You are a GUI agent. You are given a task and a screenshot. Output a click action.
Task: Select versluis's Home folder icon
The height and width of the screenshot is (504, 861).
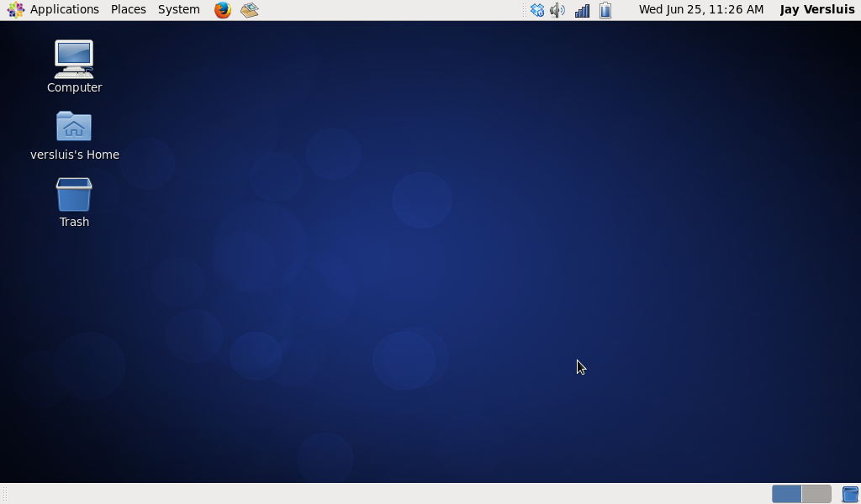pos(74,135)
